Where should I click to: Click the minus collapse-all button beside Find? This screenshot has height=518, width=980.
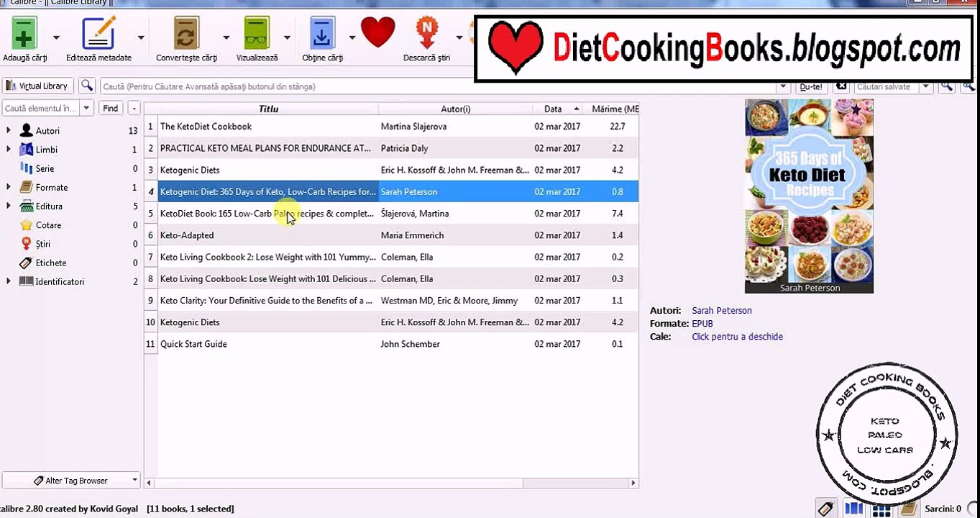pos(134,108)
